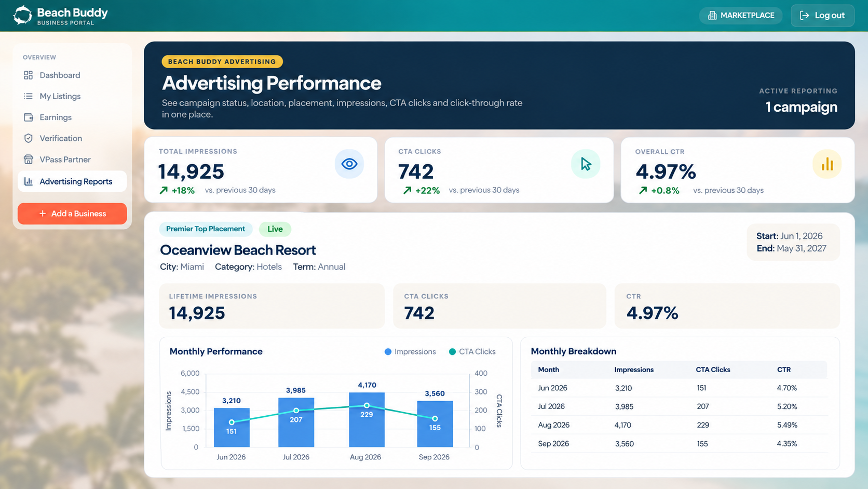The image size is (868, 489).
Task: Click the +22% clicks trend arrow
Action: pyautogui.click(x=407, y=190)
